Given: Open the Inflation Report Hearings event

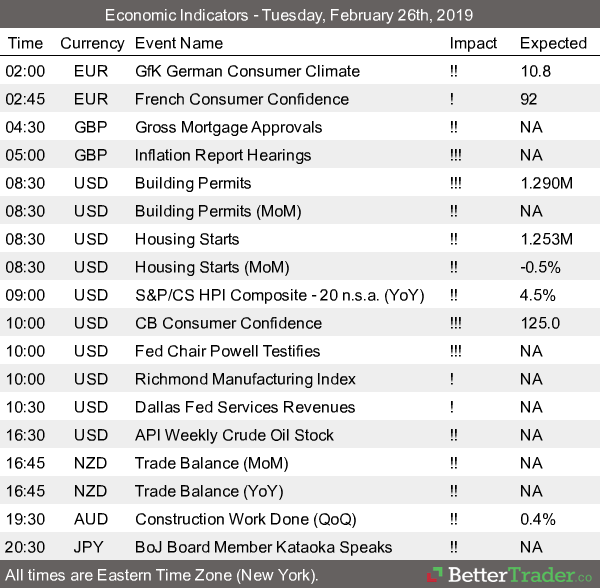Looking at the screenshot, I should pyautogui.click(x=223, y=155).
